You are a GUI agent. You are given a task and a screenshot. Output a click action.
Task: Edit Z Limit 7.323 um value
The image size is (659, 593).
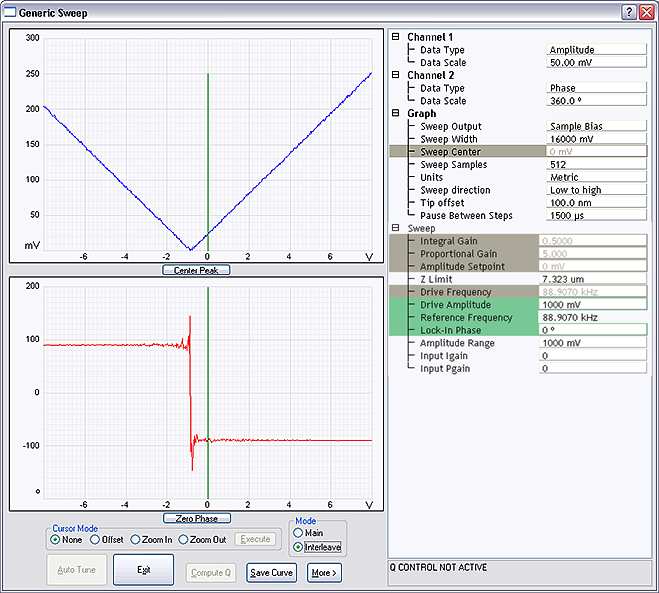coord(593,279)
